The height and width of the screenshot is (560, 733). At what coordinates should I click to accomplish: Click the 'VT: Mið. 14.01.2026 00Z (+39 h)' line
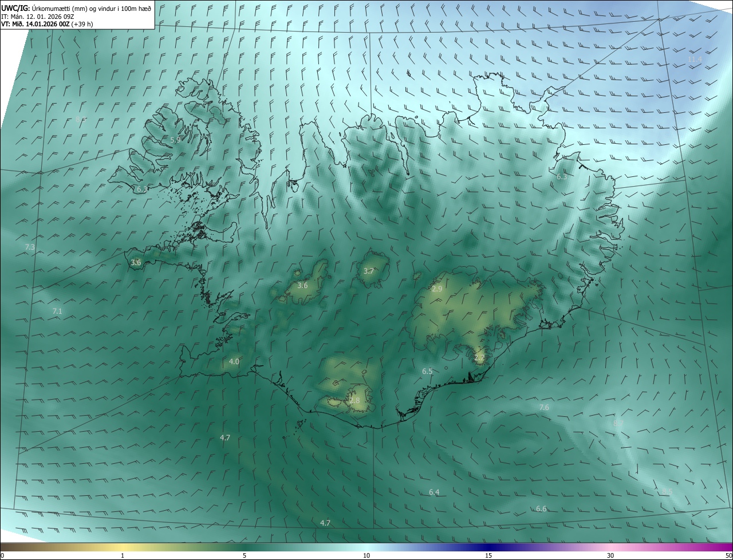coord(47,24)
